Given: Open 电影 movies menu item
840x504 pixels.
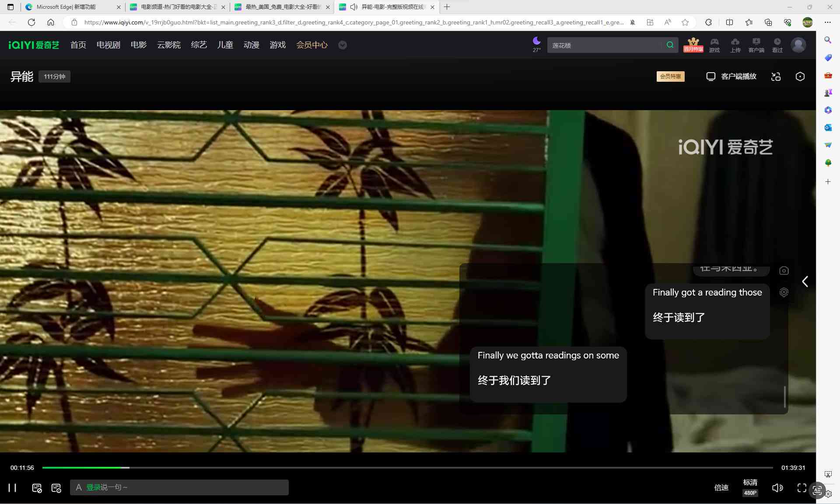Looking at the screenshot, I should pos(138,45).
